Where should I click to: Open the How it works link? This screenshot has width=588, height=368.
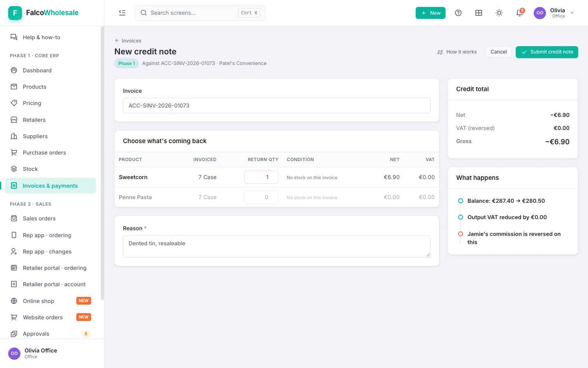457,52
